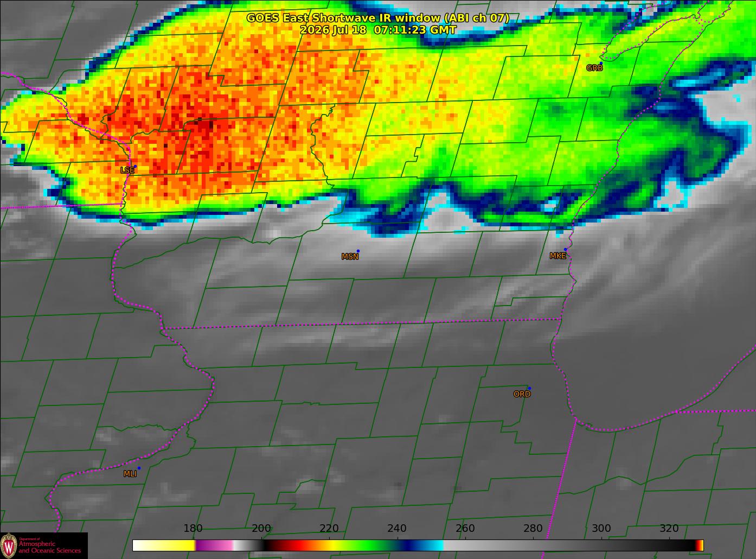756x559 pixels.
Task: Click the GOES East Shortwave IR title text
Action: [x=378, y=18]
